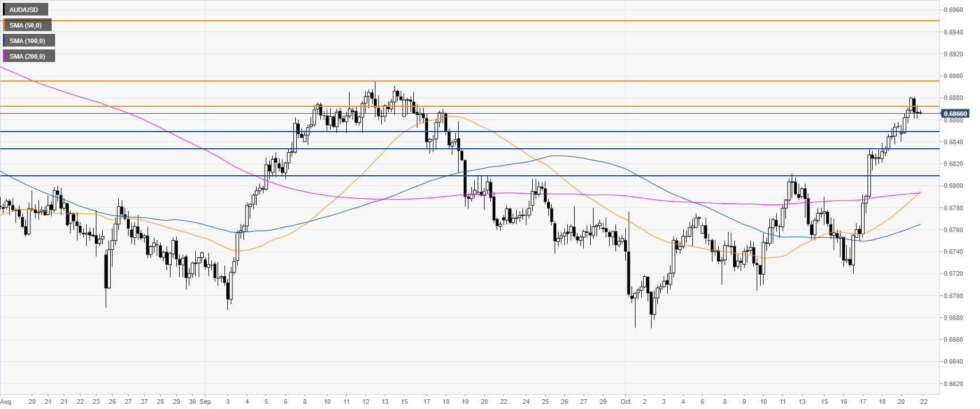Click the 23 date label on time axis

pyautogui.click(x=96, y=402)
